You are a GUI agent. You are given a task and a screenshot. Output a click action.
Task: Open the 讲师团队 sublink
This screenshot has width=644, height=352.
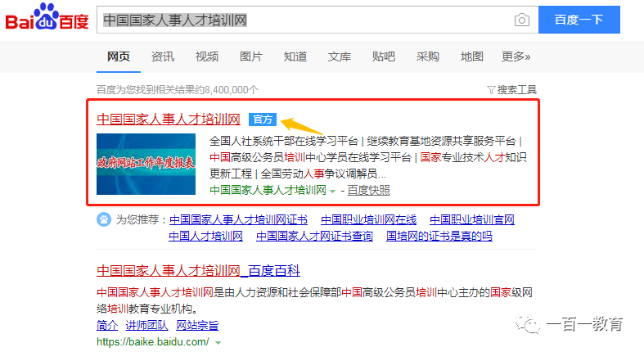point(146,325)
